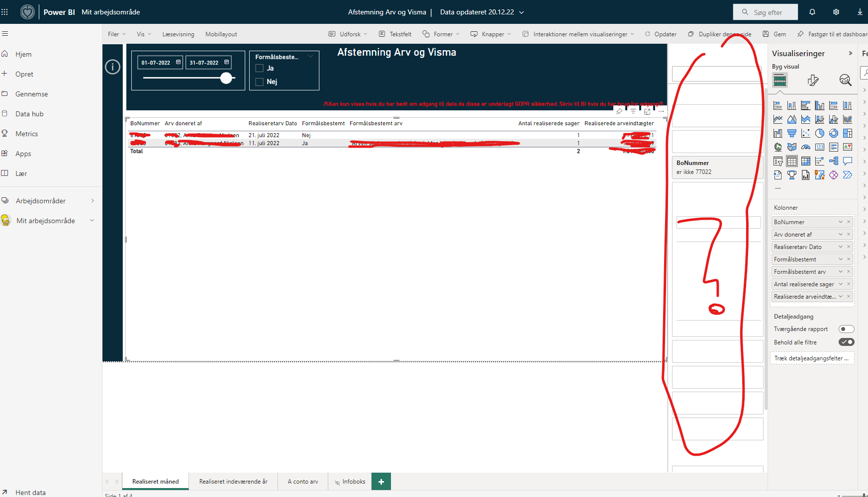868x497 pixels.
Task: Click the Gem save button
Action: 774,34
